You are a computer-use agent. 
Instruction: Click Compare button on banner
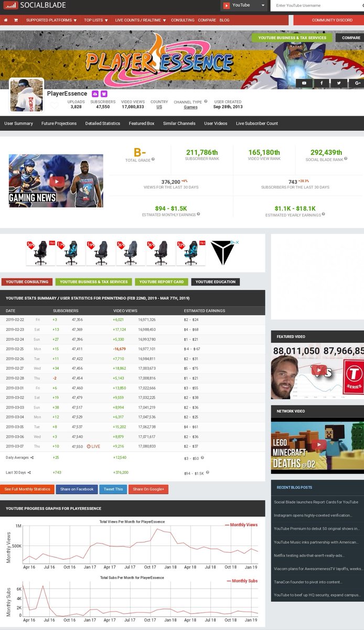(x=350, y=38)
